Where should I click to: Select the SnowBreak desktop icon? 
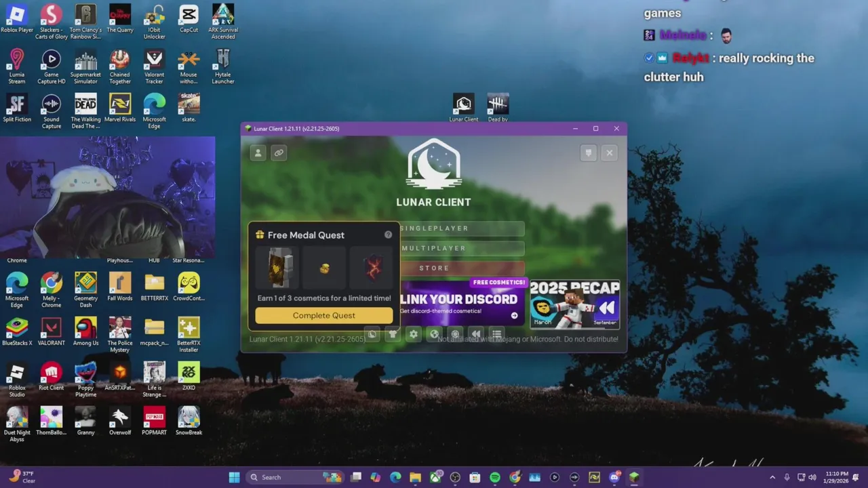[x=189, y=421]
